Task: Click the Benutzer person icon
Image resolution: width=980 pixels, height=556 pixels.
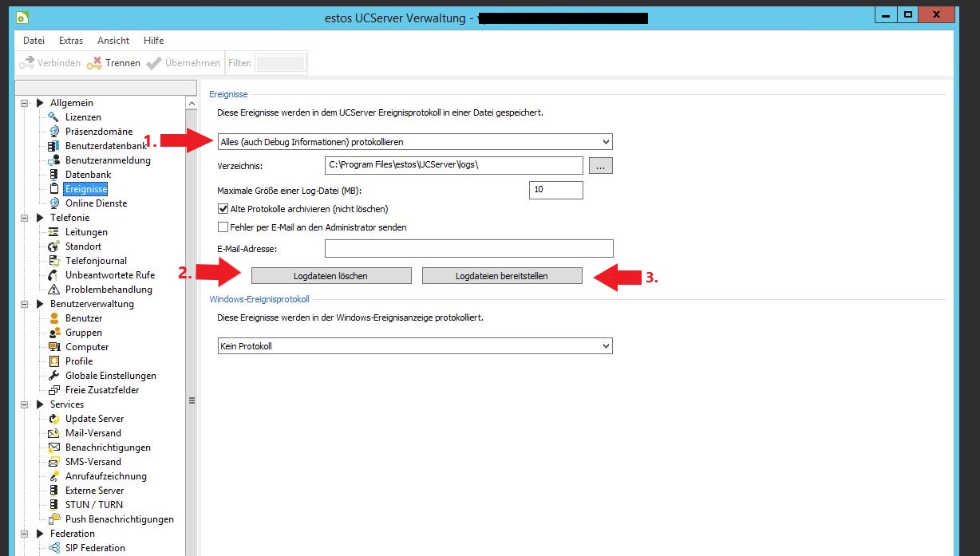Action: point(53,318)
